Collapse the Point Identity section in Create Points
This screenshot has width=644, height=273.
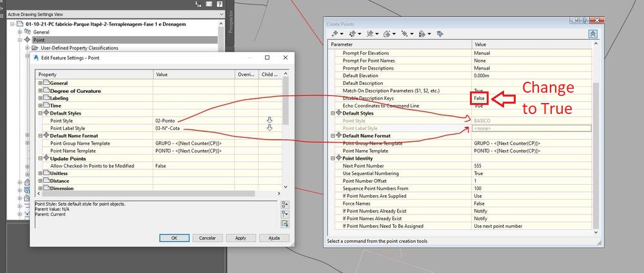click(333, 158)
